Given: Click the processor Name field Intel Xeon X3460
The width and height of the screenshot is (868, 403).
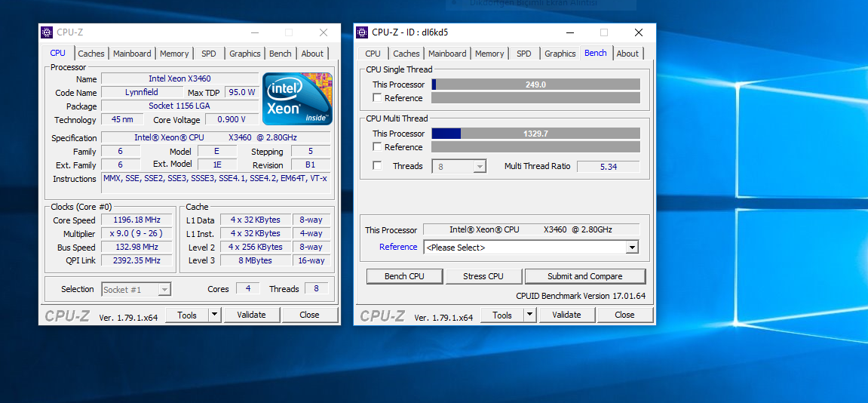Looking at the screenshot, I should 180,78.
